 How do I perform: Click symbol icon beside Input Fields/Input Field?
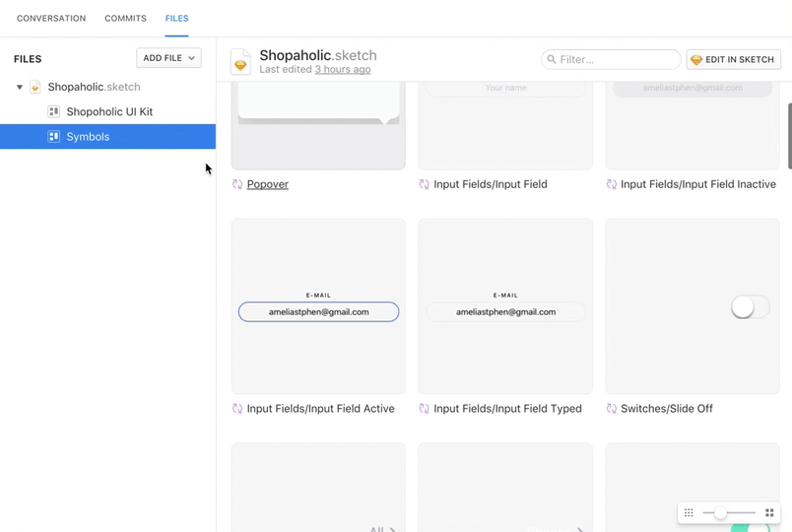425,184
